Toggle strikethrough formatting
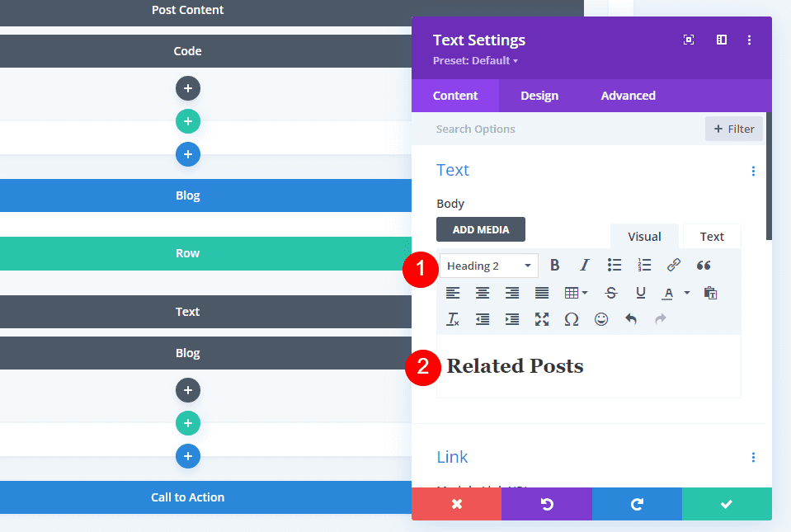The width and height of the screenshot is (791, 532). (611, 293)
